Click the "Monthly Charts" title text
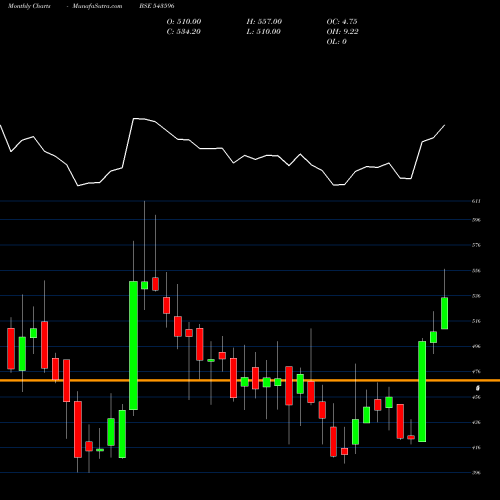 29,6
